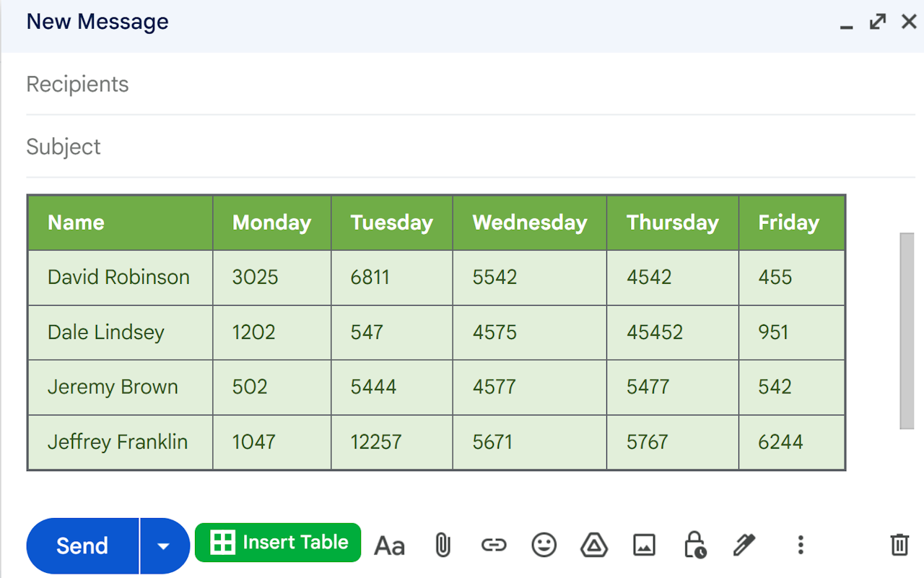Expand more send options arrow
The width and height of the screenshot is (924, 578).
coord(164,546)
